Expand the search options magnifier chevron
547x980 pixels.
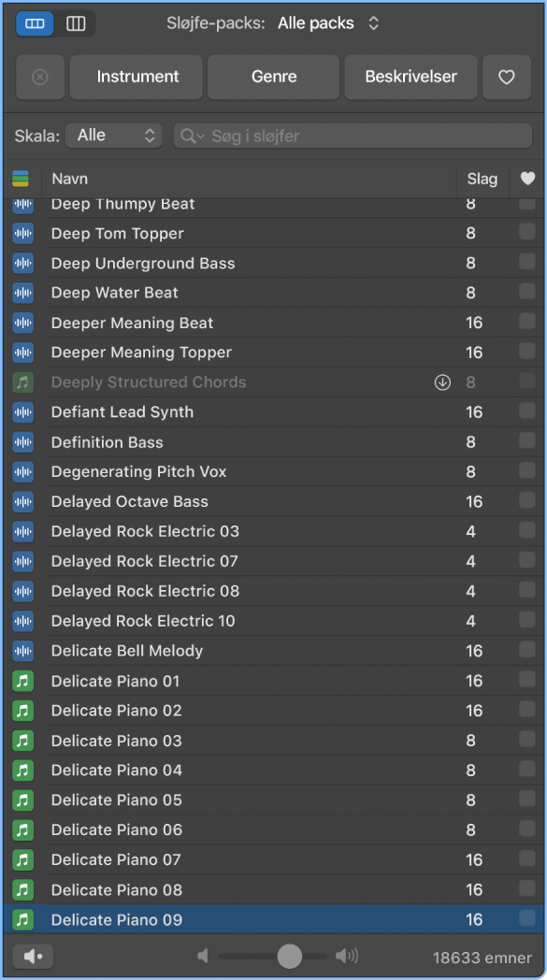(192, 136)
